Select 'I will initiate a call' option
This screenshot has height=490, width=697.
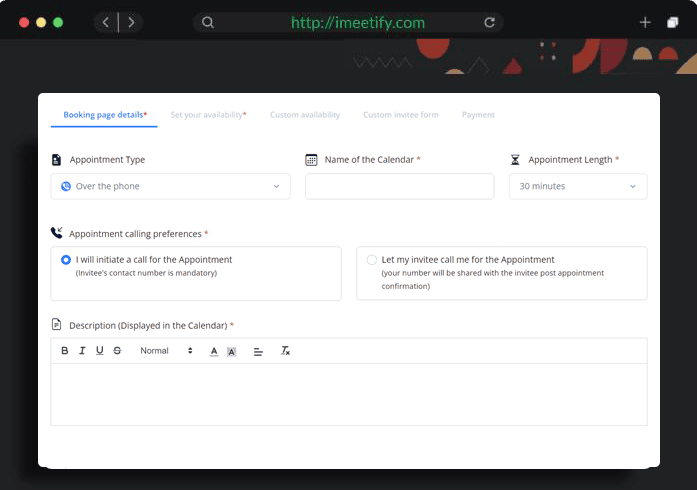pos(66,260)
